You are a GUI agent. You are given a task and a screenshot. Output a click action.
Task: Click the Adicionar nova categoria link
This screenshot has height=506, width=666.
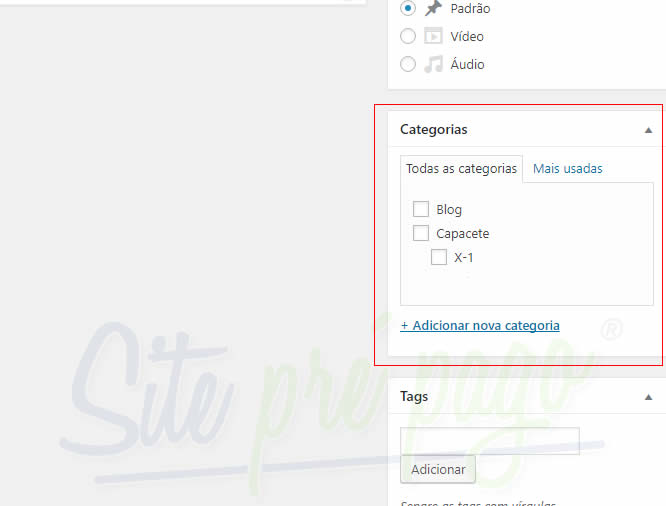coord(480,325)
